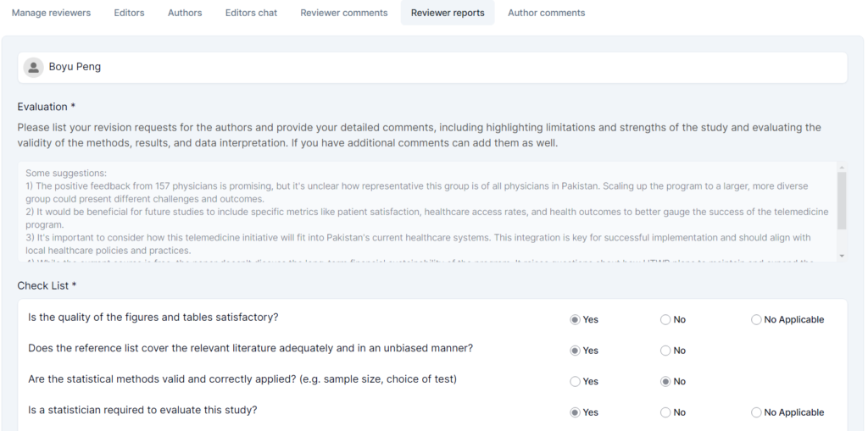Select Yes for reference list coverage

pyautogui.click(x=576, y=351)
